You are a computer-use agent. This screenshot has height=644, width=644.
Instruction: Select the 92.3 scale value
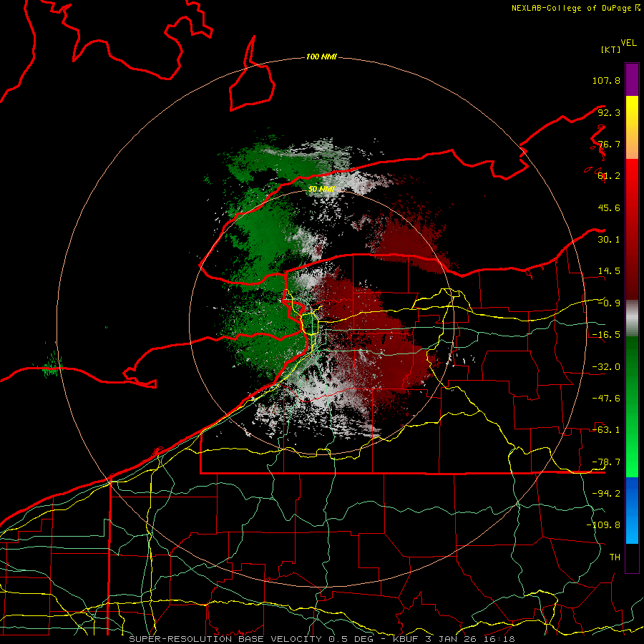click(609, 112)
